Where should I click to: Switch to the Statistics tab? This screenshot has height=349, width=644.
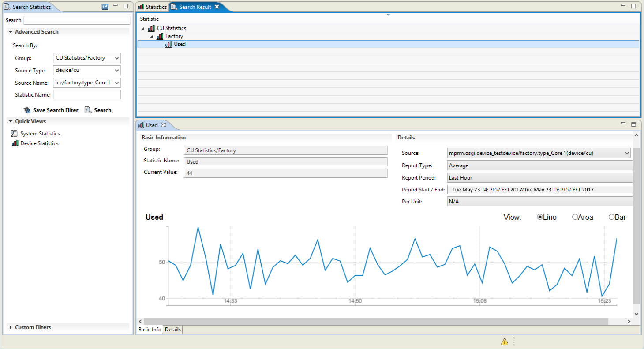click(152, 7)
